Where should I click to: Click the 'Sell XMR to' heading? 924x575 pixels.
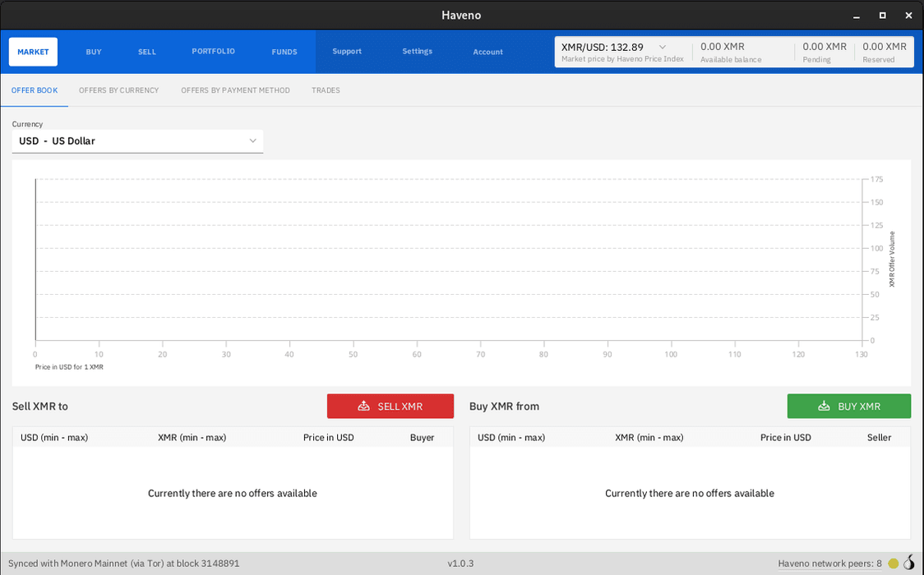[40, 406]
